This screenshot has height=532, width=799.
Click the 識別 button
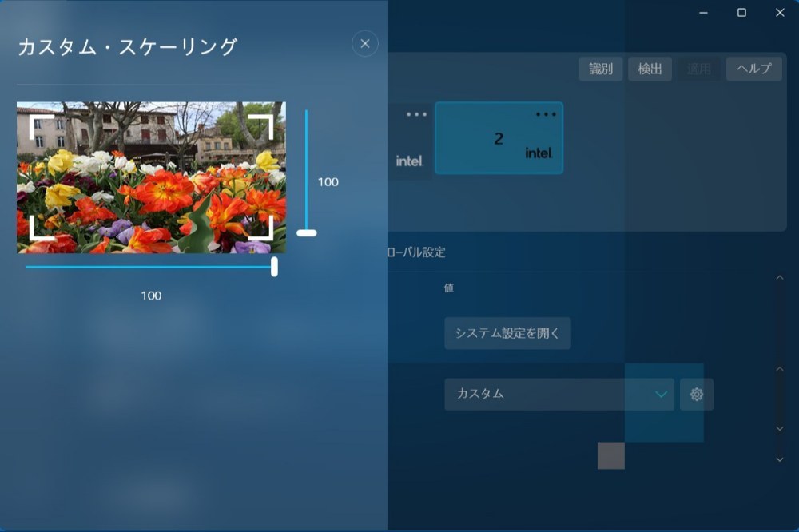[x=601, y=69]
